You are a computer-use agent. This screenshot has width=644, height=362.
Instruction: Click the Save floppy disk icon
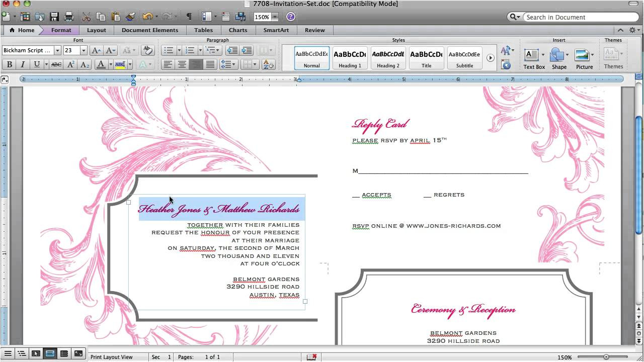54,17
